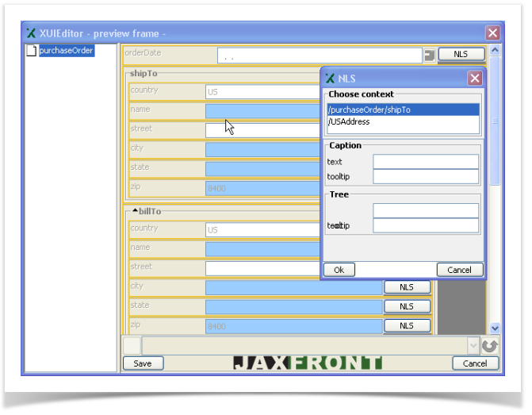
Task: Click the orderDate calendar picker icon
Action: coord(430,56)
